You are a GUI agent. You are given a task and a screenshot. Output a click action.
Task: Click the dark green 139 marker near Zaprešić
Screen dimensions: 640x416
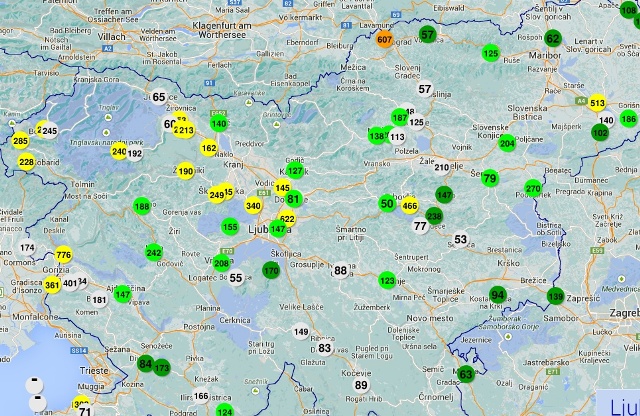click(556, 296)
